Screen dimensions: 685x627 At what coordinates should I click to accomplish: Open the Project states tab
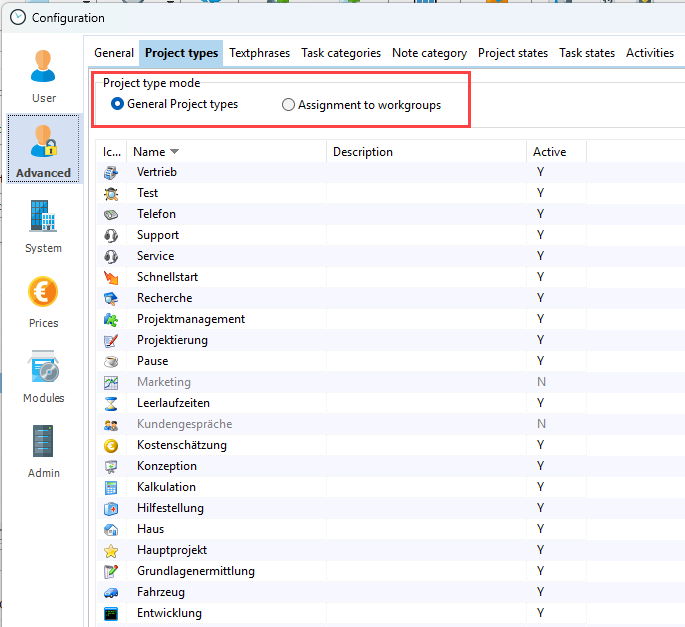pyautogui.click(x=512, y=53)
